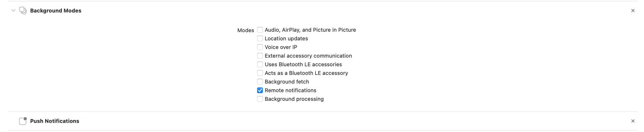This screenshot has height=132, width=644.
Task: Enable Background processing mode
Action: click(260, 99)
